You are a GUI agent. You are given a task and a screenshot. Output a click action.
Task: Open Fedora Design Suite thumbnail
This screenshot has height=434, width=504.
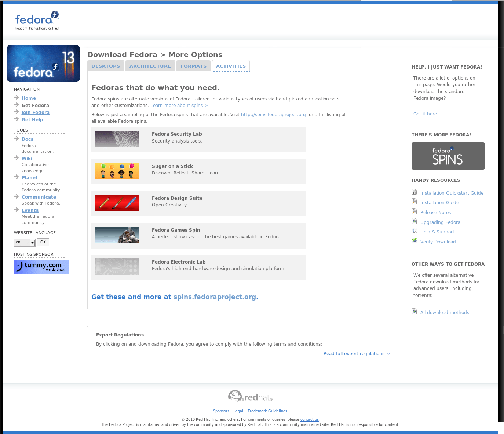coord(117,203)
